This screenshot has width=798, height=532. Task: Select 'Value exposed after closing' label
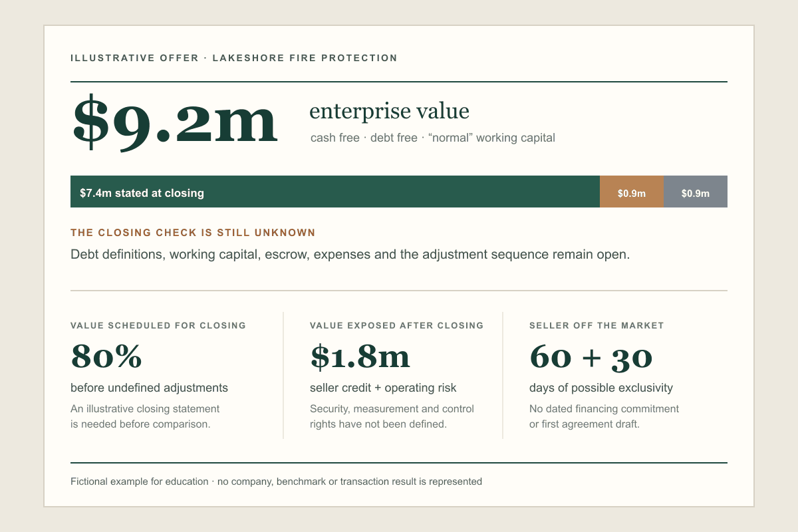pyautogui.click(x=397, y=326)
